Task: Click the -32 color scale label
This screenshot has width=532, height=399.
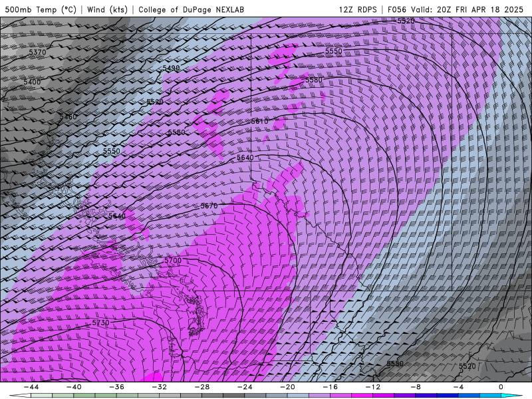Action: click(160, 387)
